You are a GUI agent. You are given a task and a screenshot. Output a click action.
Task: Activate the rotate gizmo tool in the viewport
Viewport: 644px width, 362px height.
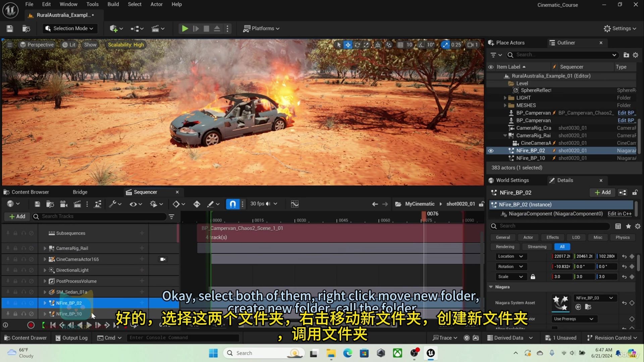[357, 45]
